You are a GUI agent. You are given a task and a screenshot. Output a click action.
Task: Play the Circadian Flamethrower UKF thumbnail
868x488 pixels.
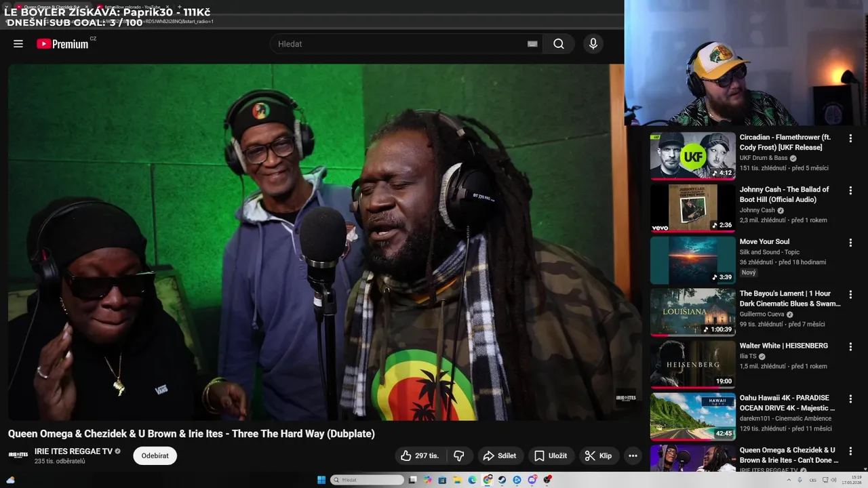pyautogui.click(x=692, y=156)
